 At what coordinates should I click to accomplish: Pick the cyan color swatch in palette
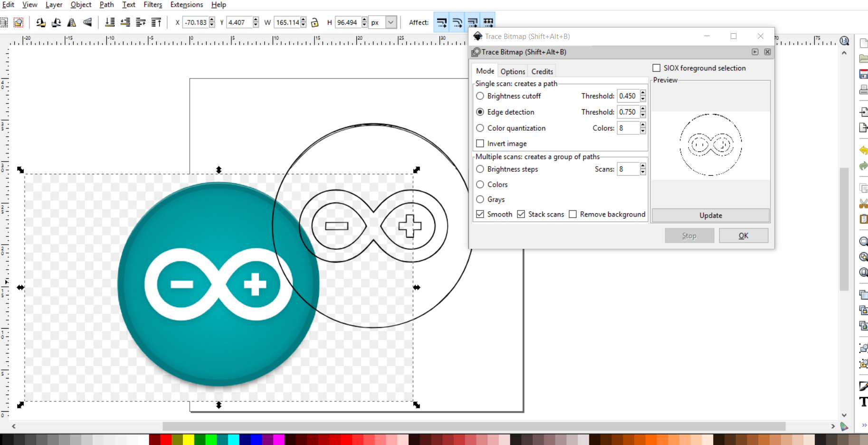click(233, 439)
